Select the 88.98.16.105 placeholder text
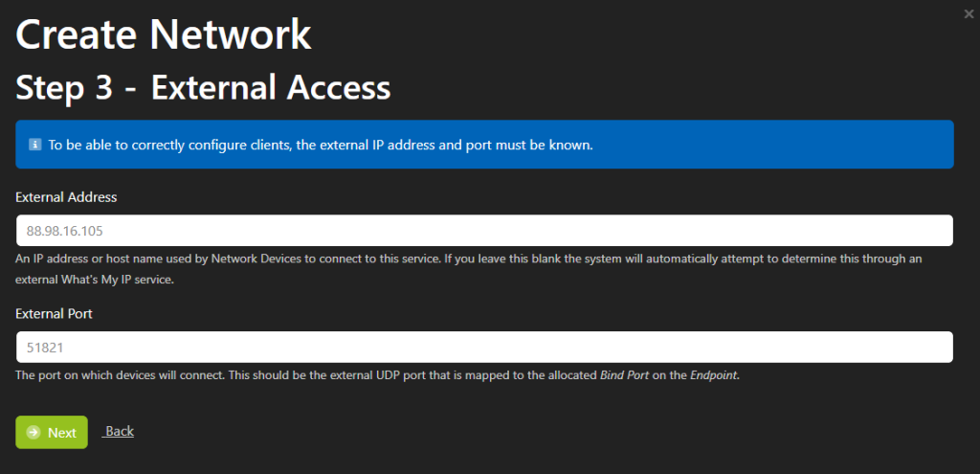The width and height of the screenshot is (980, 474). point(64,231)
